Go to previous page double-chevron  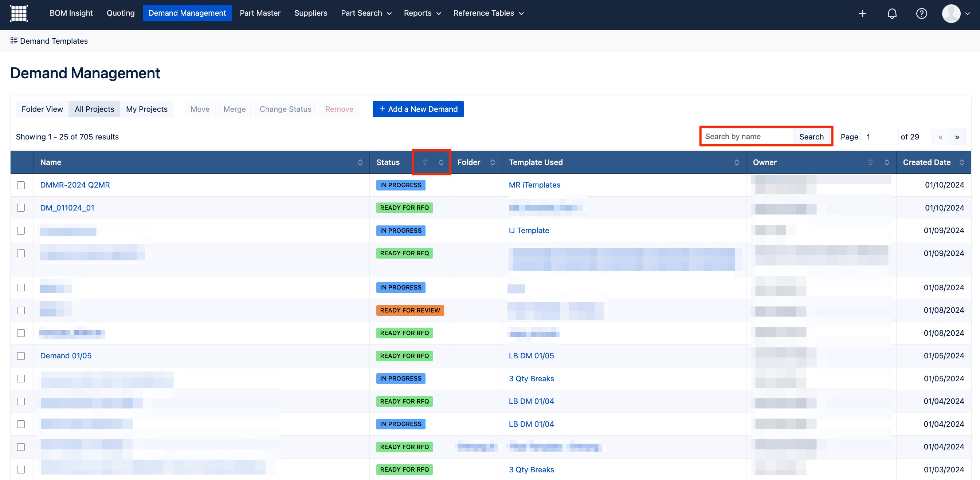pos(940,137)
